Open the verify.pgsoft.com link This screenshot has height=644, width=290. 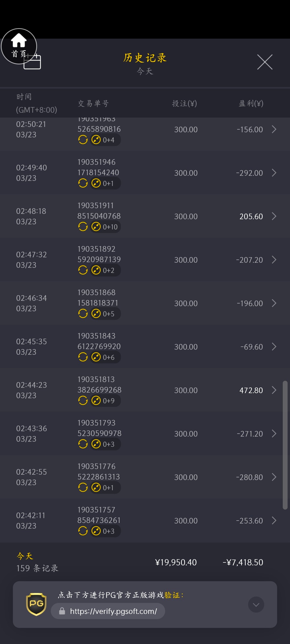(x=113, y=611)
